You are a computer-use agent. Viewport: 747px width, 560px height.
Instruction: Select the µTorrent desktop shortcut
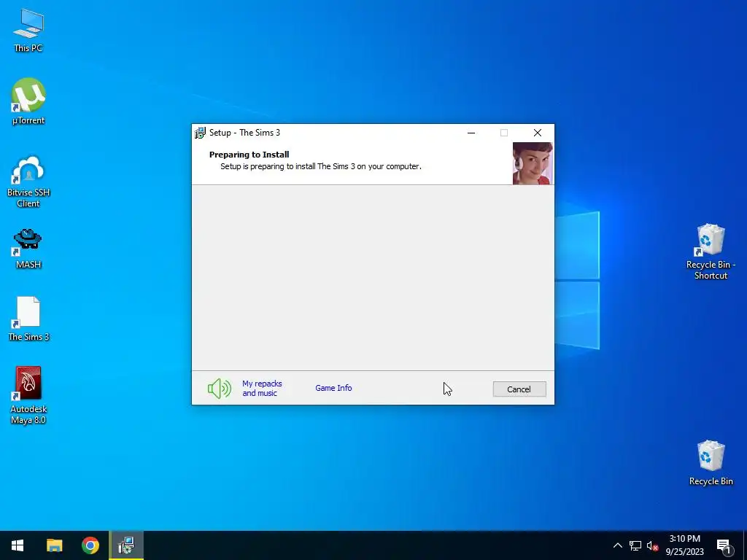28,101
